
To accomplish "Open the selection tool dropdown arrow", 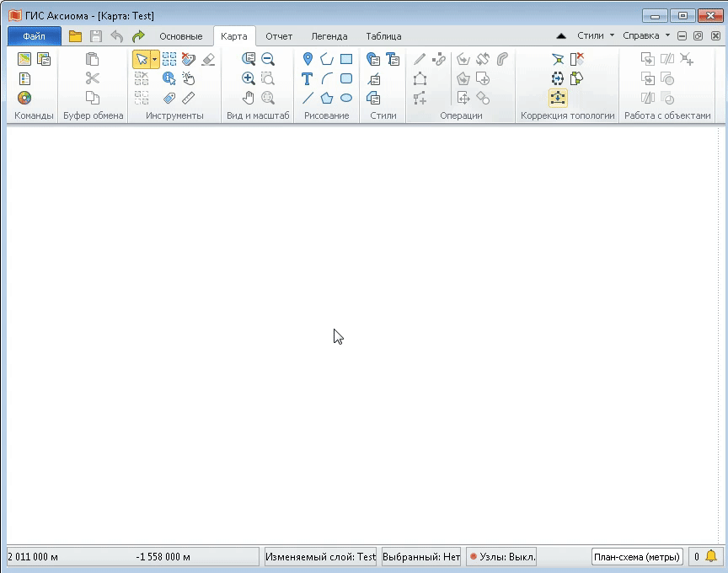I will point(154,59).
